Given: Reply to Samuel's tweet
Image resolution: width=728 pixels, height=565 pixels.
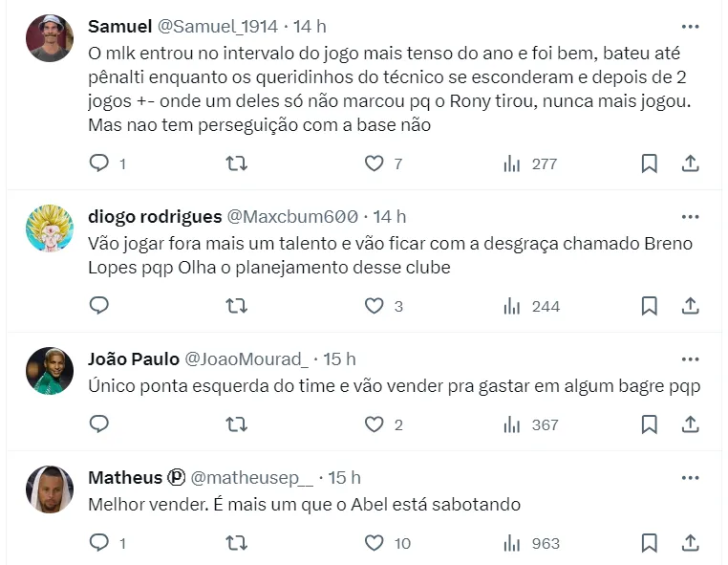Looking at the screenshot, I should pyautogui.click(x=100, y=164).
